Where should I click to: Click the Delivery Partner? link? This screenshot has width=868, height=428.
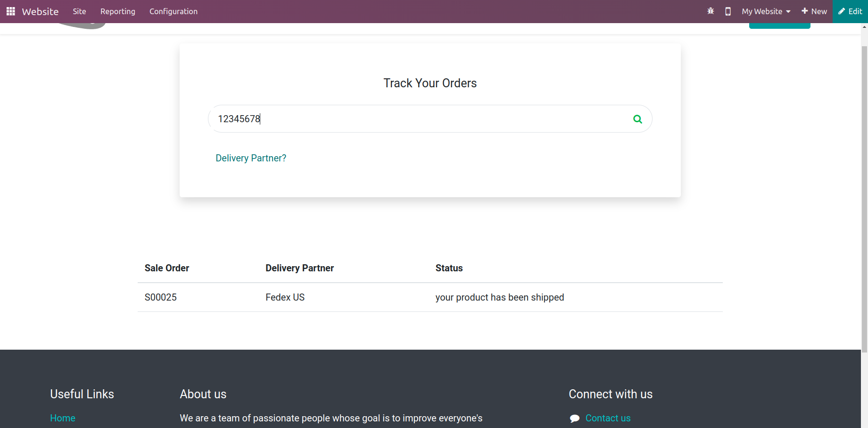[251, 158]
